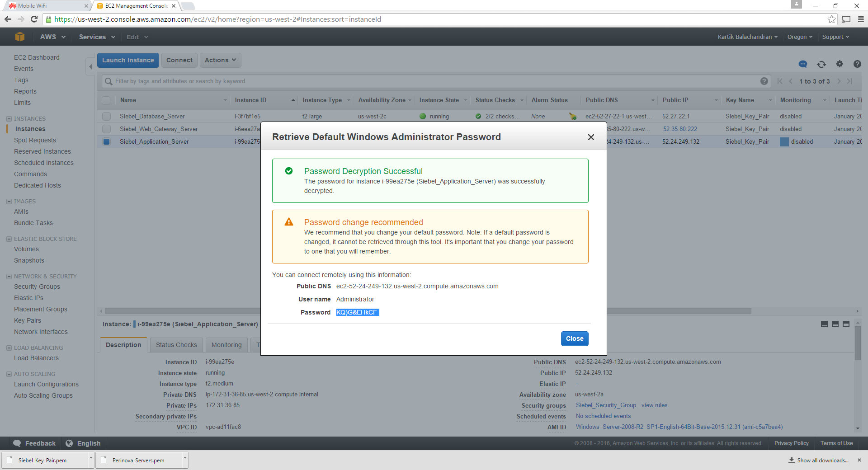Open the Siebel_Security_Group link
The height and width of the screenshot is (470, 868).
606,405
